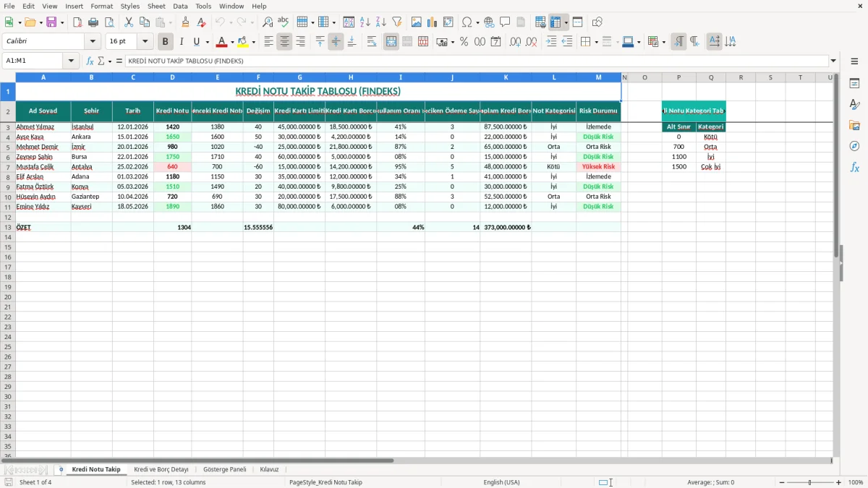Open the Font Size dropdown for 16 pt
Screen dimensions: 868x488
click(x=145, y=42)
